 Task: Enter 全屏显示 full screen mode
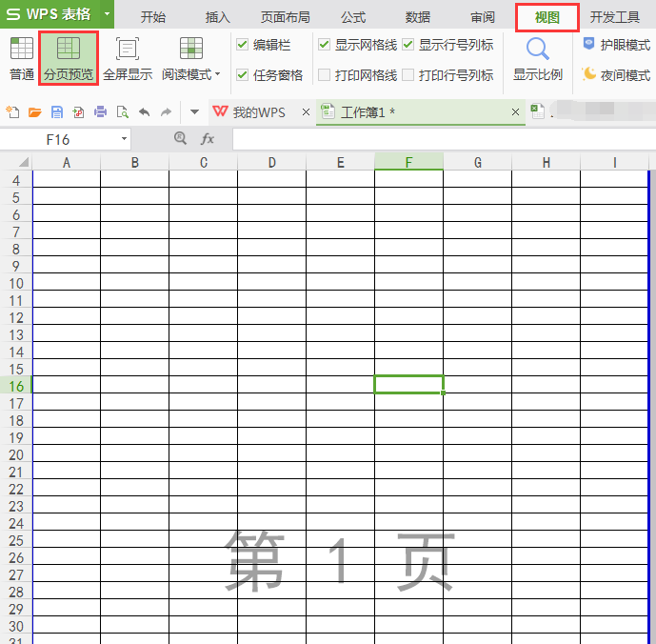pos(127,58)
